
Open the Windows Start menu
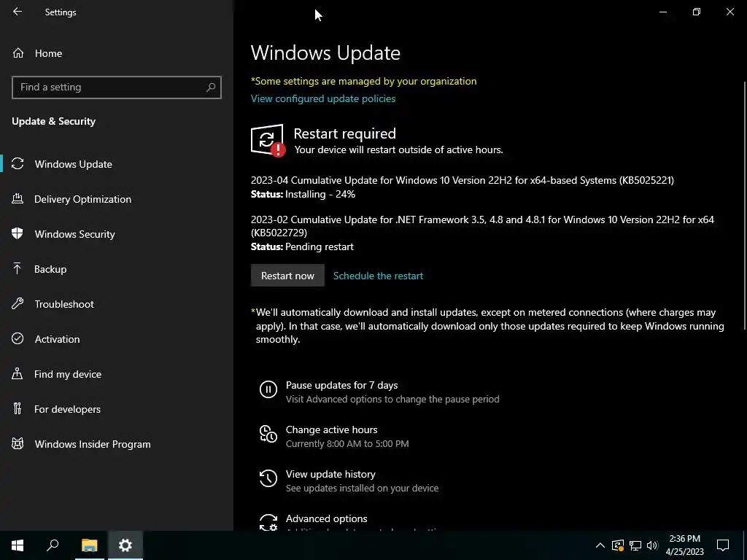18,545
